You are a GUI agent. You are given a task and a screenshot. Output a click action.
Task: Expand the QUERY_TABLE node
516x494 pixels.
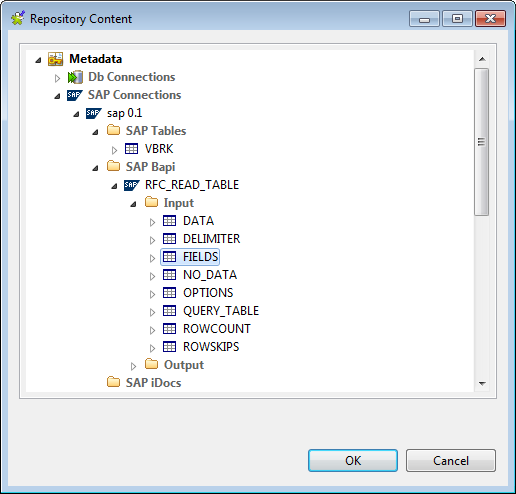(x=152, y=312)
